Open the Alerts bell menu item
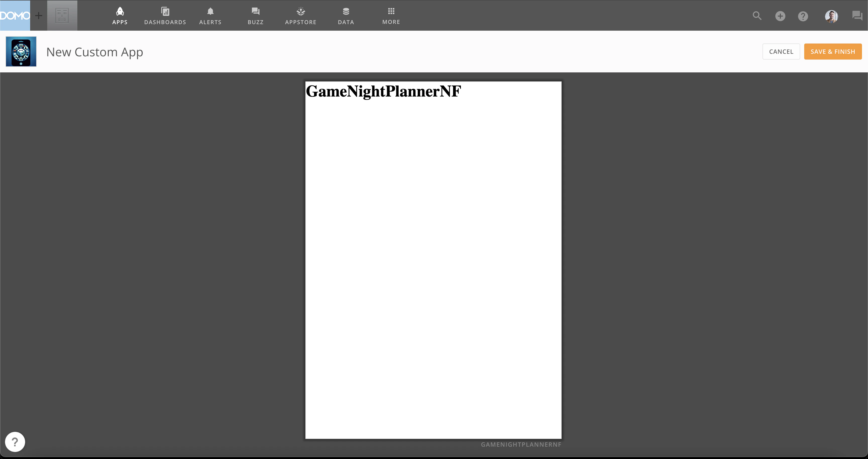The width and height of the screenshot is (868, 459). (210, 16)
